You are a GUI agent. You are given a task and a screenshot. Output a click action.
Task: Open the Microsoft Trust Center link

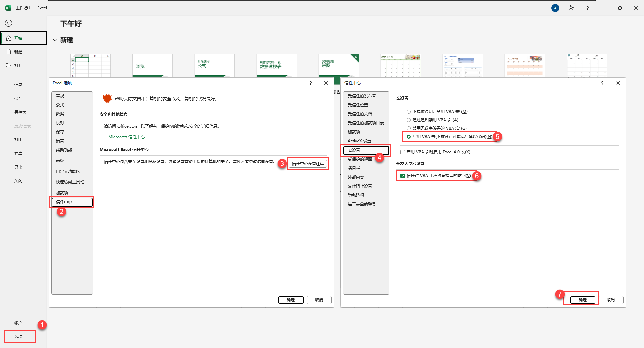(x=126, y=137)
